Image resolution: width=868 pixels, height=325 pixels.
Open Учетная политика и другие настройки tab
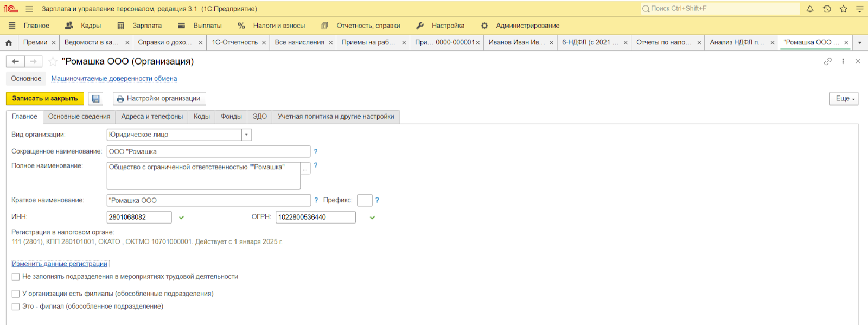[336, 117]
